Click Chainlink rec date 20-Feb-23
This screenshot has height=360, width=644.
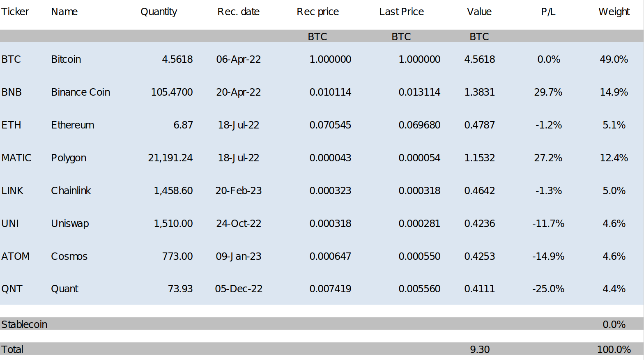click(238, 190)
